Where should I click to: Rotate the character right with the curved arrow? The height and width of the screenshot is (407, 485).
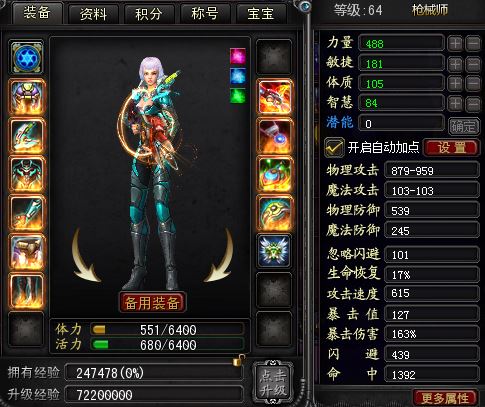[x=219, y=256]
